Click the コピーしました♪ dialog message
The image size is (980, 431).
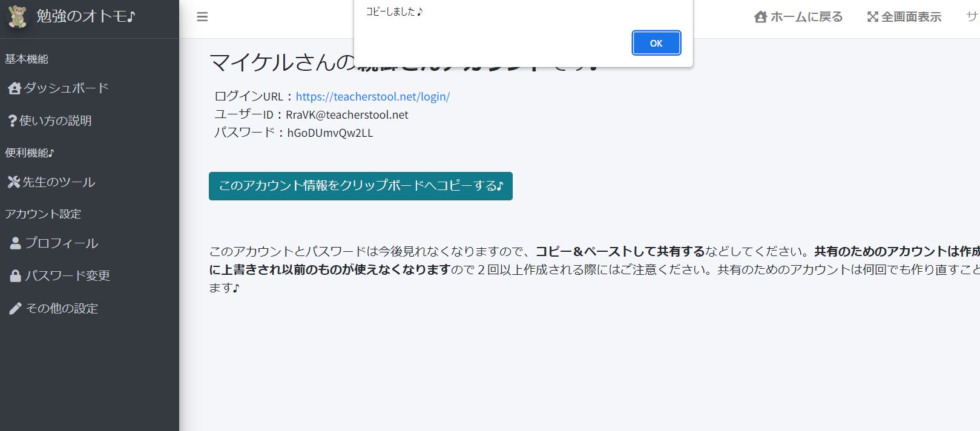(x=394, y=12)
